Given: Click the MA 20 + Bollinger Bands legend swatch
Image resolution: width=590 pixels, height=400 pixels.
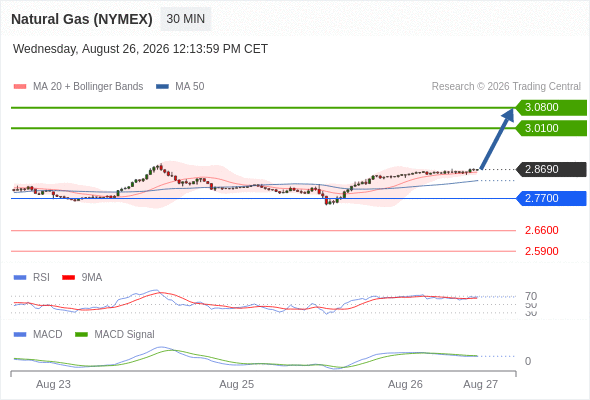Looking at the screenshot, I should coord(20,87).
